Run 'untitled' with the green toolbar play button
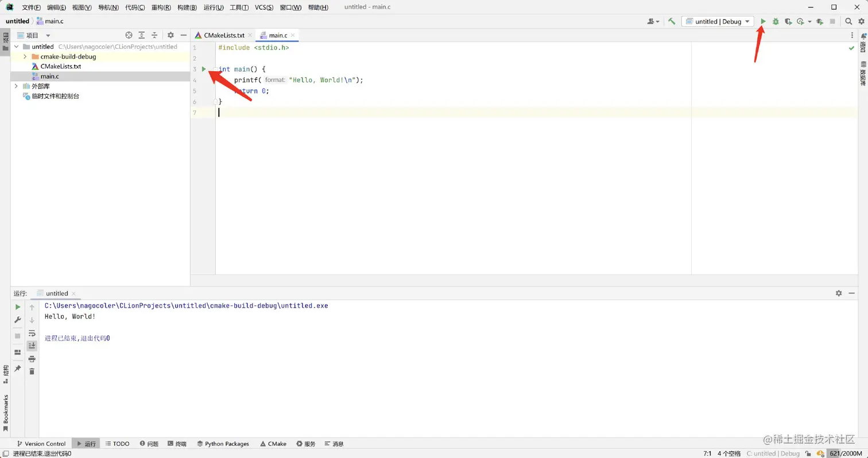This screenshot has width=868, height=458. [x=763, y=21]
